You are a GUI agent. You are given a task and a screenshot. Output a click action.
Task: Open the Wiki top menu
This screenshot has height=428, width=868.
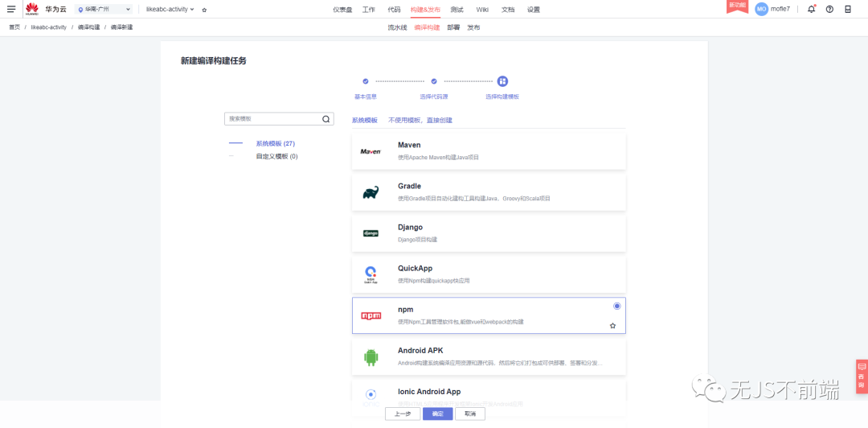pyautogui.click(x=482, y=10)
